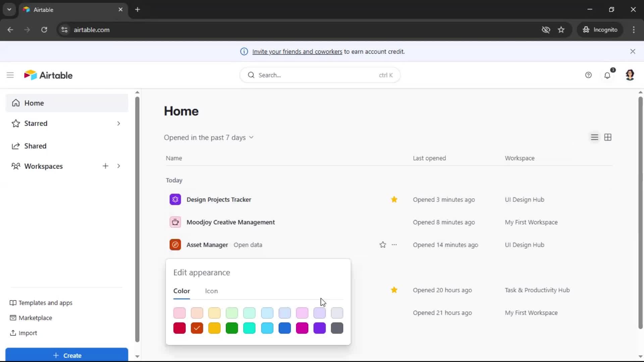This screenshot has height=362, width=644.
Task: Open the user profile avatar
Action: (630, 75)
